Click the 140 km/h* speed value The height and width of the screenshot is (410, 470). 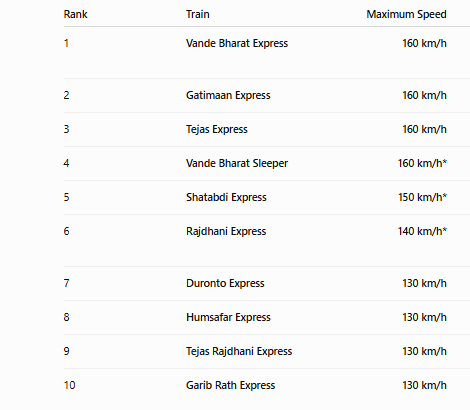point(422,231)
